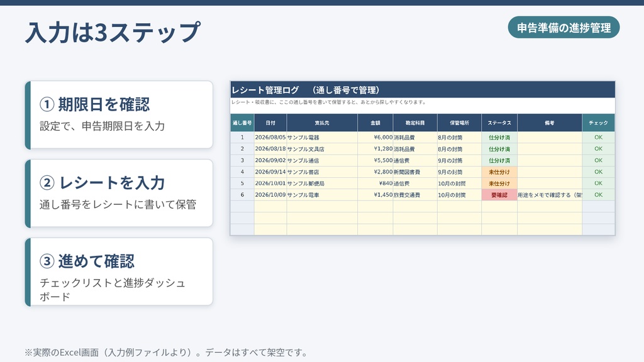
Task: Click payee cell サンプル郵便局
Action: click(x=322, y=184)
